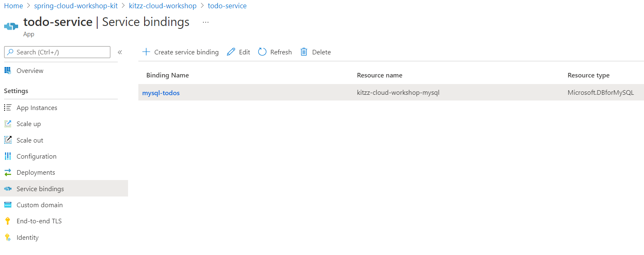Click Create service binding button
The height and width of the screenshot is (255, 644).
coord(180,52)
